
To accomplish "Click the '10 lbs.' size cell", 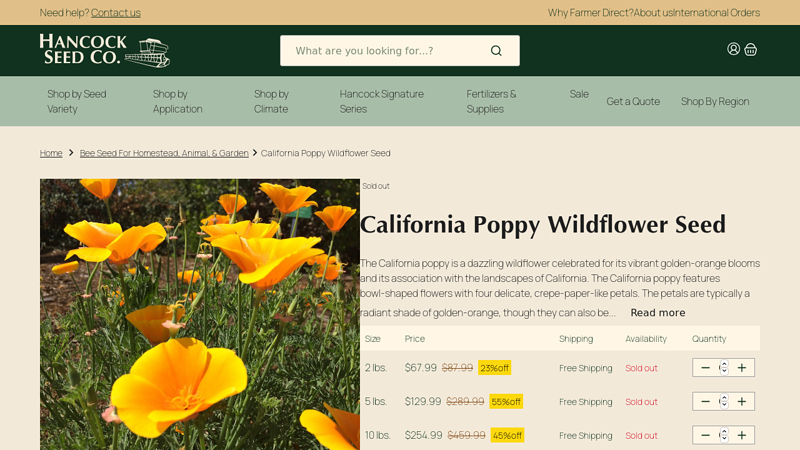I will point(378,435).
